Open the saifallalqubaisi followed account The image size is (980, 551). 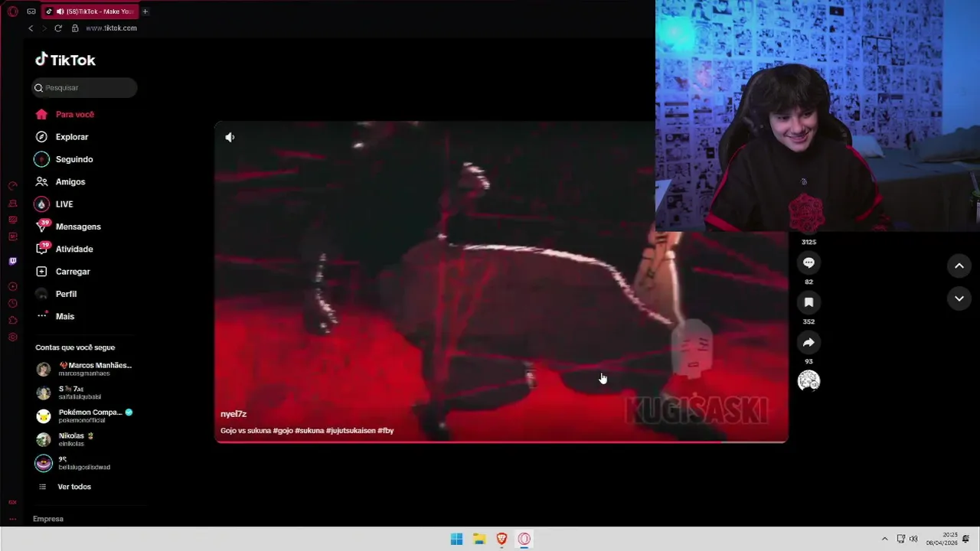(x=70, y=393)
